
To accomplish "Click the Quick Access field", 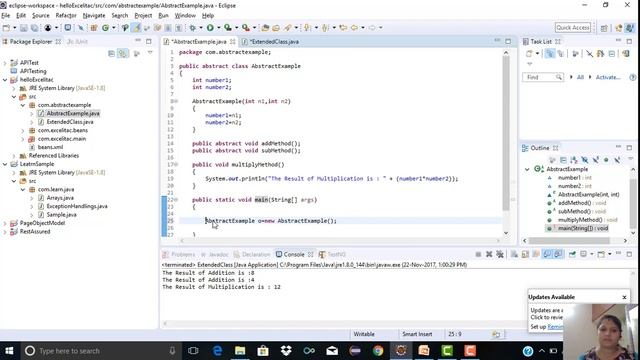I will (x=573, y=28).
